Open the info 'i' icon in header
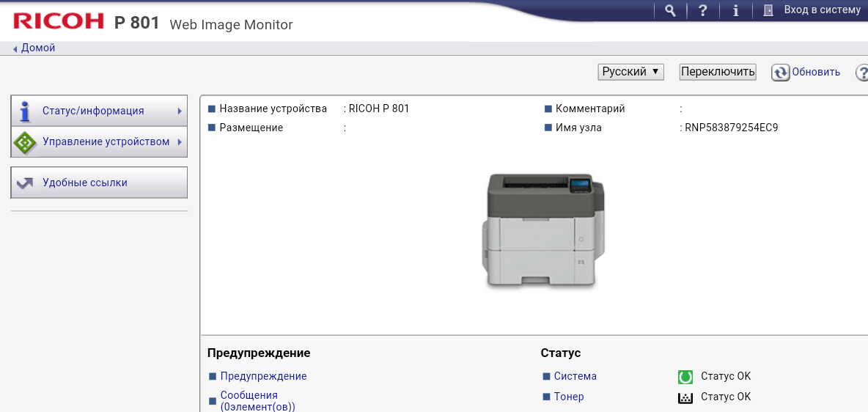 click(x=736, y=10)
